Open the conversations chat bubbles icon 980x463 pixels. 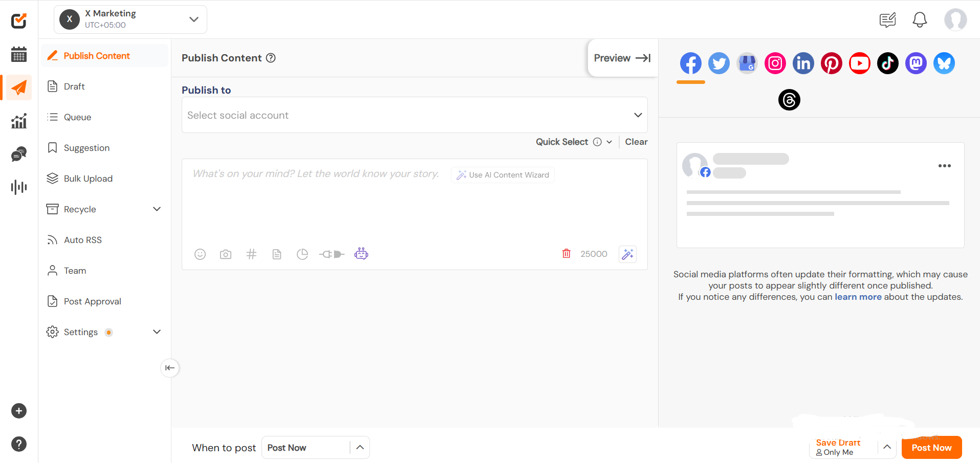coord(19,154)
